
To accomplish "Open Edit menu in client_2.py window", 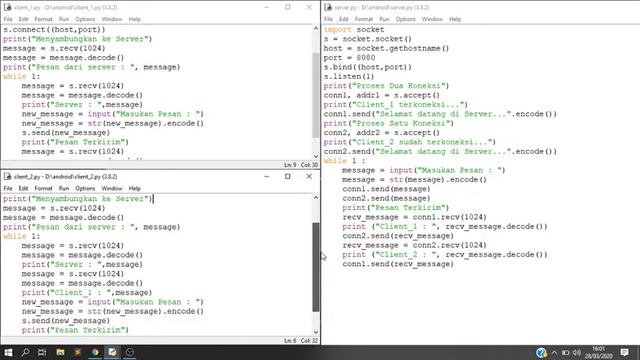I will tap(23, 189).
